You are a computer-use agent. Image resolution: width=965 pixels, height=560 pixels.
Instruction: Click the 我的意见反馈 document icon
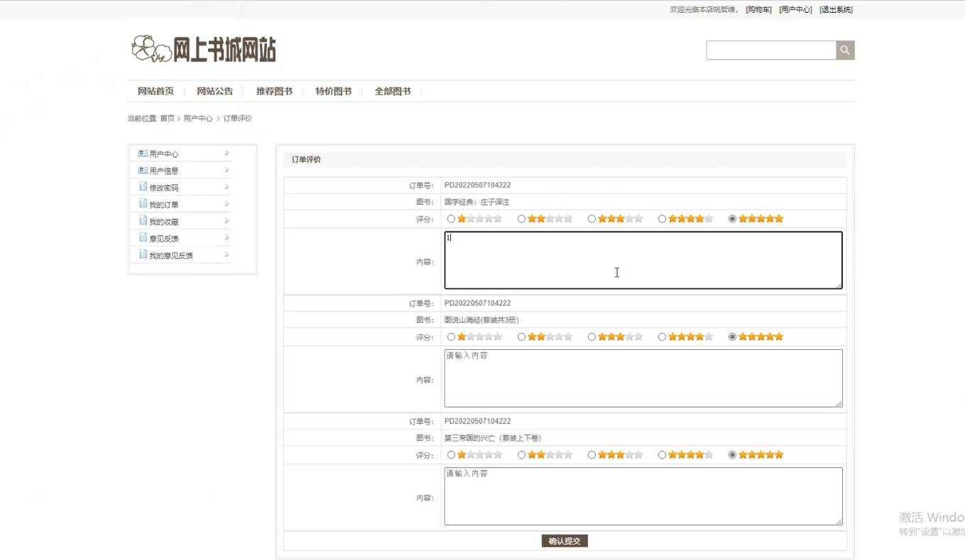pos(143,256)
